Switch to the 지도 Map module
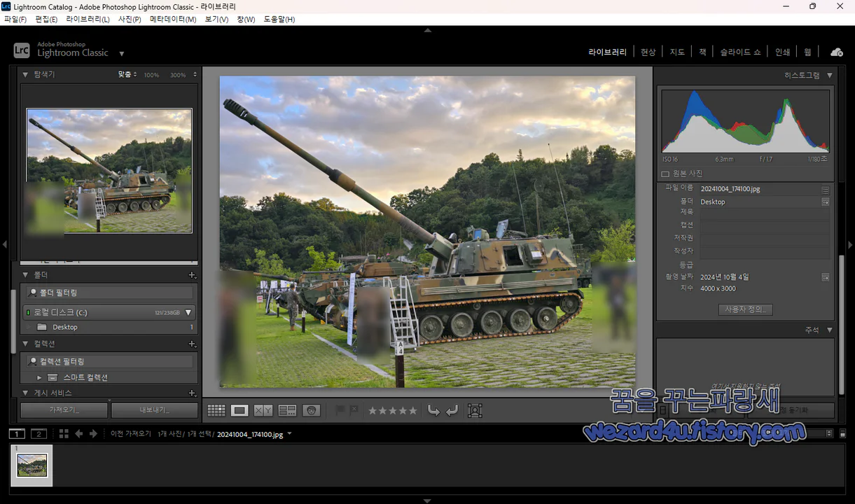855x504 pixels. 677,52
